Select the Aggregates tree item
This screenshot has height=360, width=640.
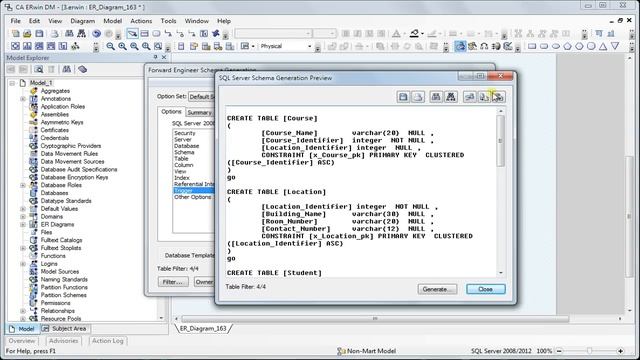(x=55, y=91)
